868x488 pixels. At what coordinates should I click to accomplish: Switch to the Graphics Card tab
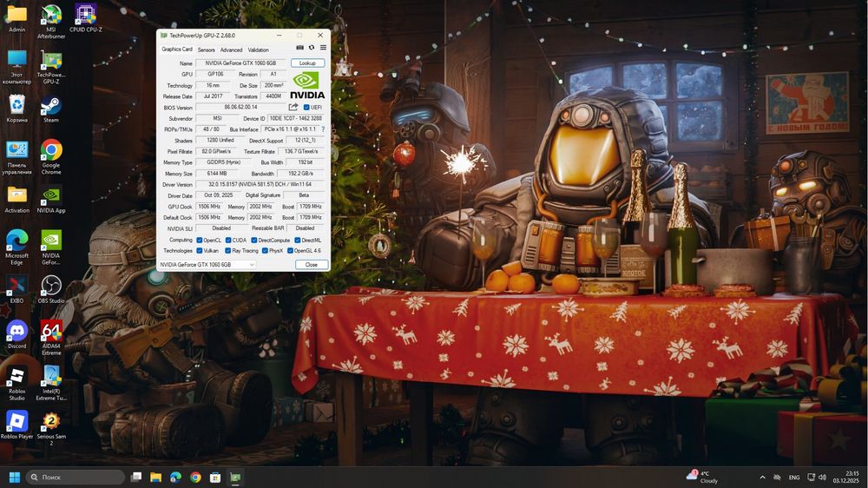177,49
